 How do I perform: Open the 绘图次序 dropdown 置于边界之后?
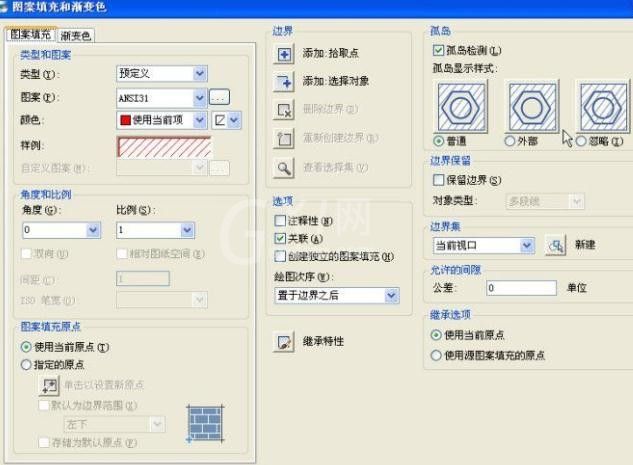[x=337, y=295]
